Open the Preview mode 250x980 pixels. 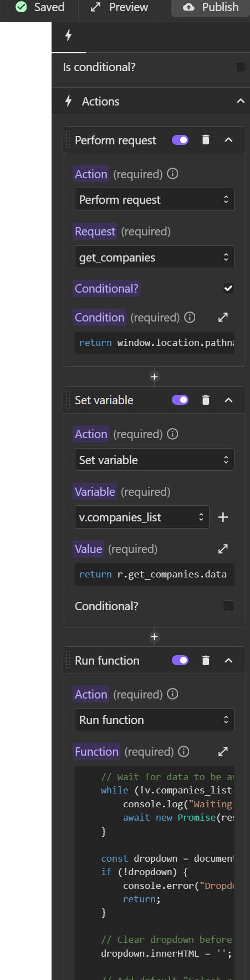tap(119, 7)
